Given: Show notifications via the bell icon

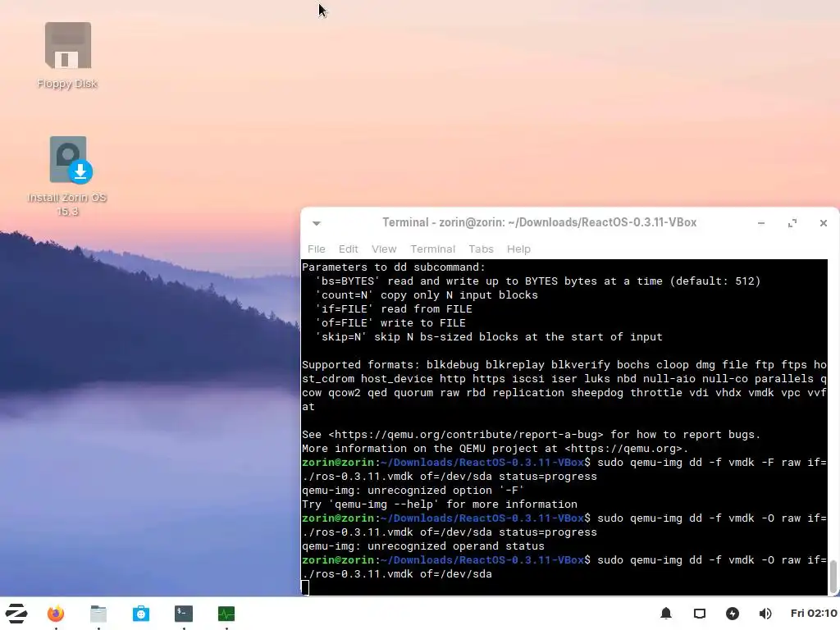Looking at the screenshot, I should (x=666, y=614).
